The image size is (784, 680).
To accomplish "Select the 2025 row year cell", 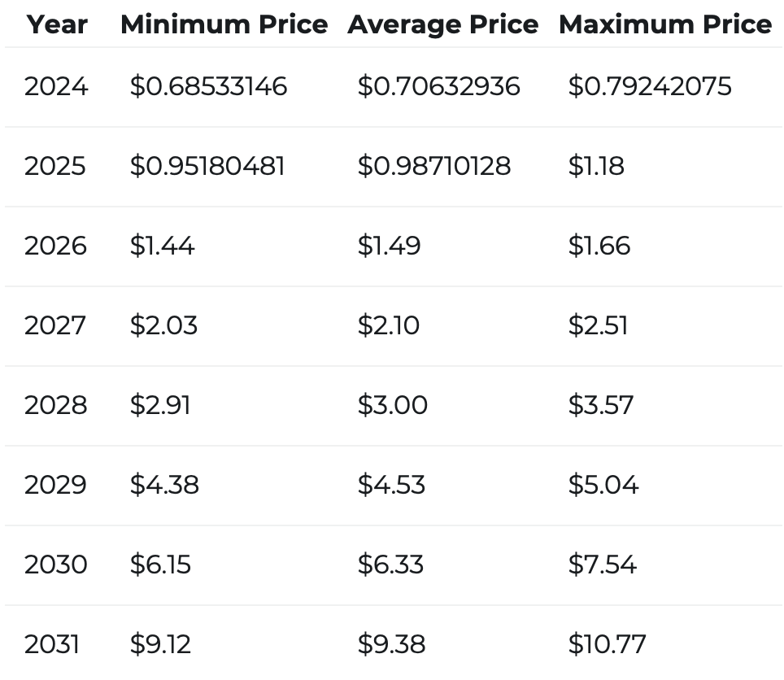I will click(x=54, y=166).
